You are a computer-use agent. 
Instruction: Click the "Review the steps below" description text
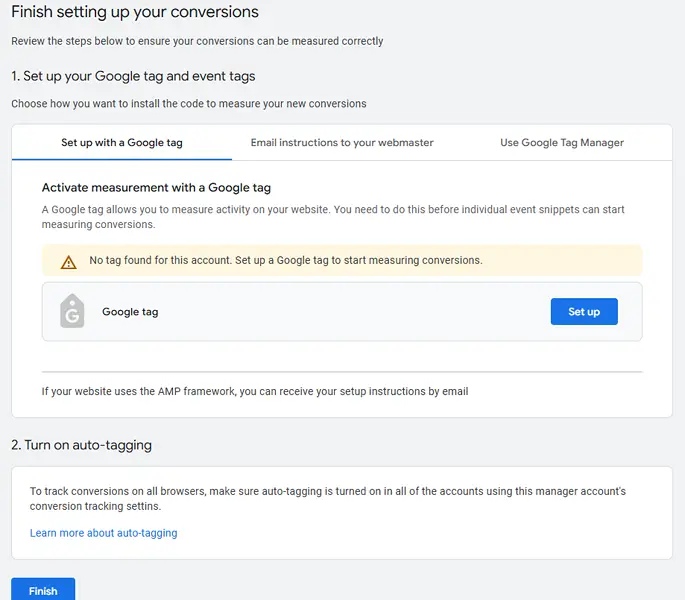[x=197, y=41]
